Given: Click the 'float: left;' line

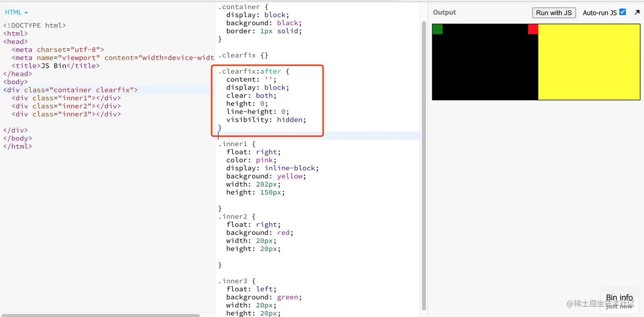Looking at the screenshot, I should tap(251, 290).
